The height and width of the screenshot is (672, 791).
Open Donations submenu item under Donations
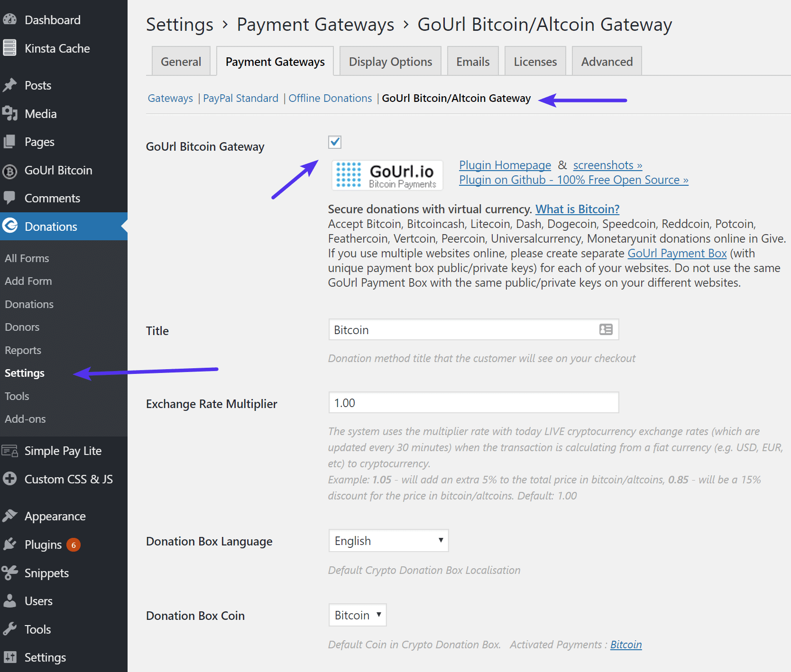point(29,304)
